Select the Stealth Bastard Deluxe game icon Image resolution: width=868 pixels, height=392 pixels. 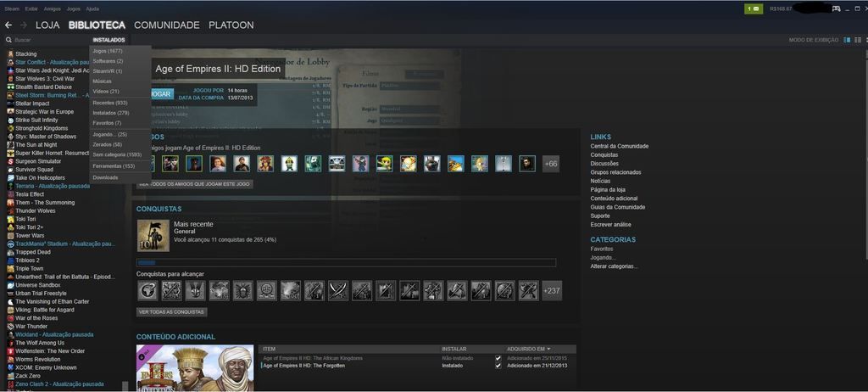coord(10,87)
